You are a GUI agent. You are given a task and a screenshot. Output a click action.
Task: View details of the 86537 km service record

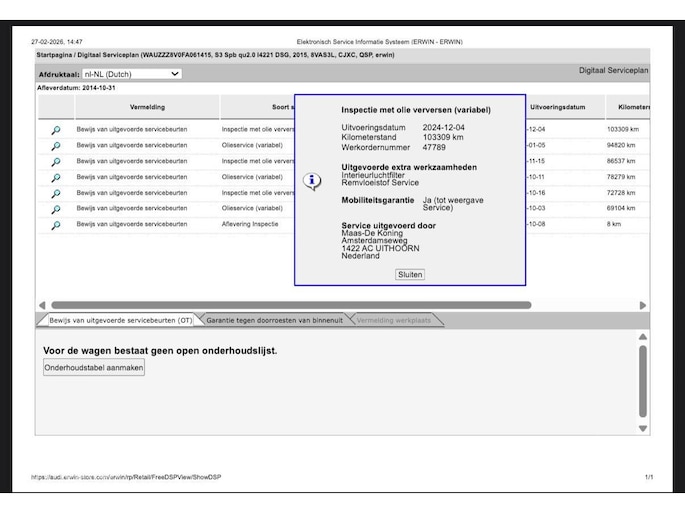point(56,161)
